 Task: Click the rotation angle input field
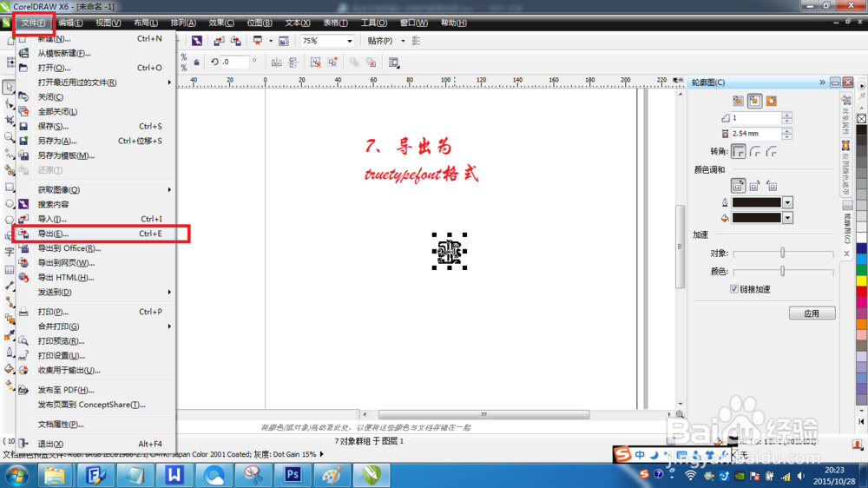pyautogui.click(x=234, y=62)
